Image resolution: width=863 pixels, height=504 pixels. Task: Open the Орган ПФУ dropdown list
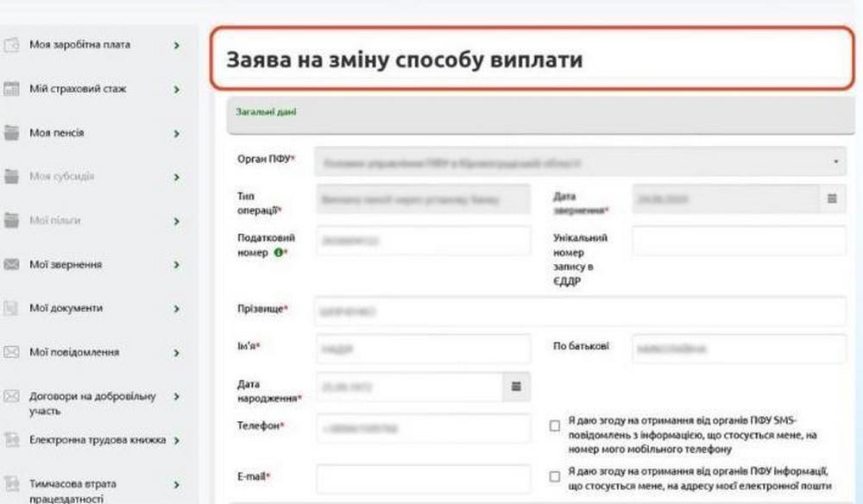pyautogui.click(x=835, y=161)
